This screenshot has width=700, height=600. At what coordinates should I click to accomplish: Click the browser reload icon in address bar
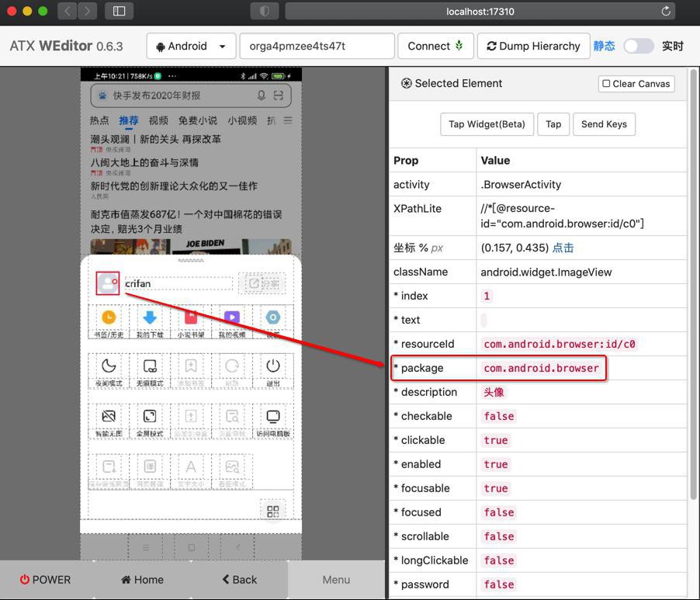[666, 11]
